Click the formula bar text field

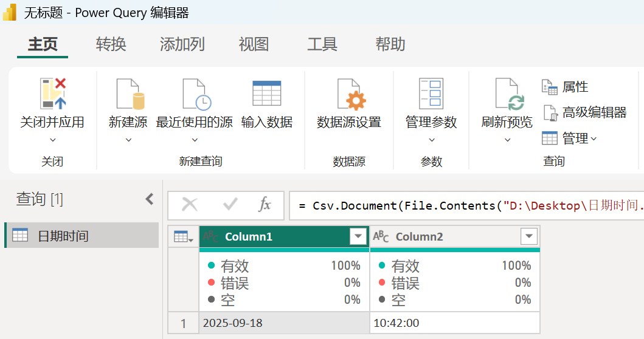466,205
